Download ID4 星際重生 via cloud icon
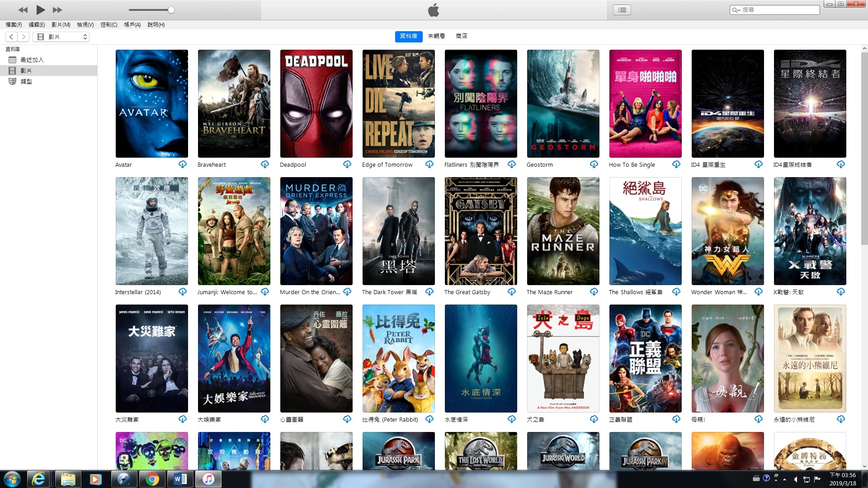This screenshot has height=488, width=868. 759,164
